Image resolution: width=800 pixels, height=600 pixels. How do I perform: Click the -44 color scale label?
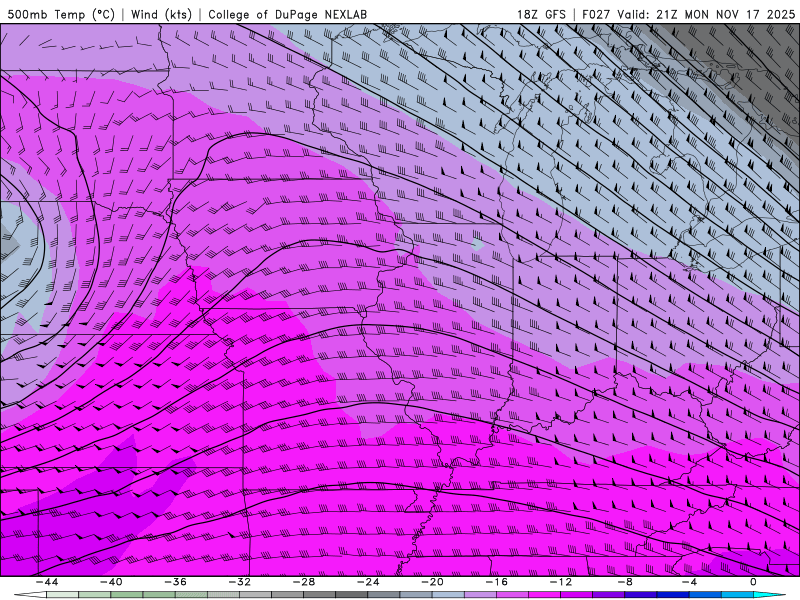pos(47,582)
